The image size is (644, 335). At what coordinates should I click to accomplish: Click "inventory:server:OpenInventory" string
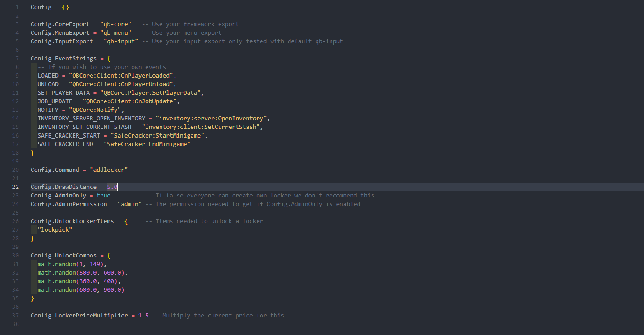[211, 119]
